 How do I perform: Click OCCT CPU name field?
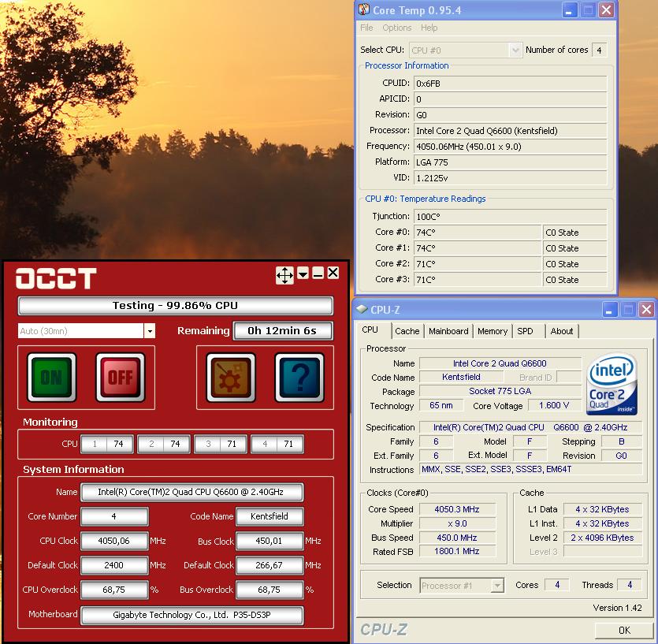click(191, 492)
